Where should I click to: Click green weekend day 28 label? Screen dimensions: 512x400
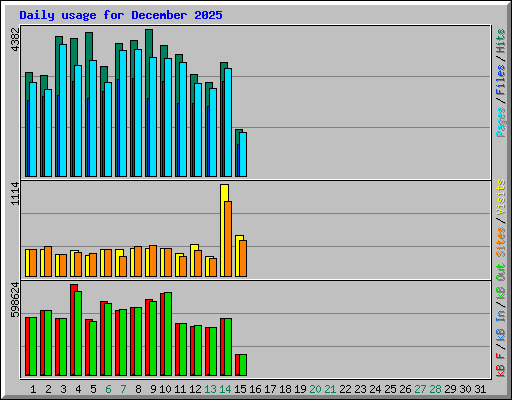click(435, 389)
